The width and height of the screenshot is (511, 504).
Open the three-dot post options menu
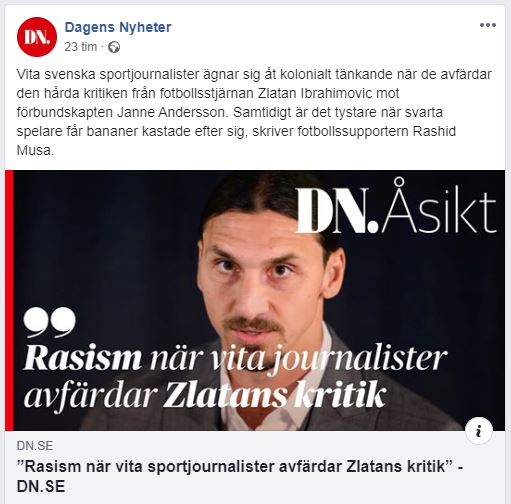488,25
